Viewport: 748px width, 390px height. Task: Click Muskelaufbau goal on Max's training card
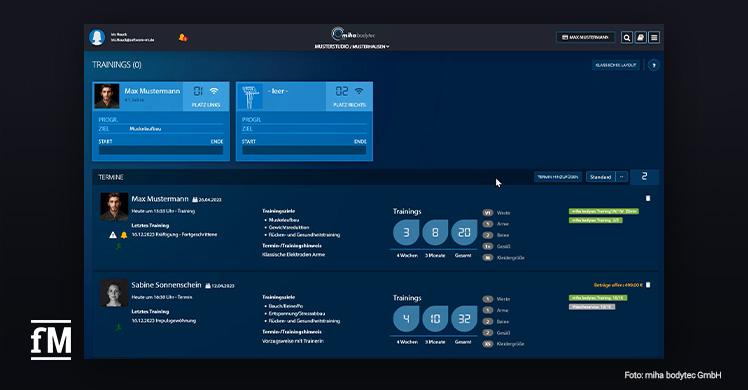tap(145, 129)
